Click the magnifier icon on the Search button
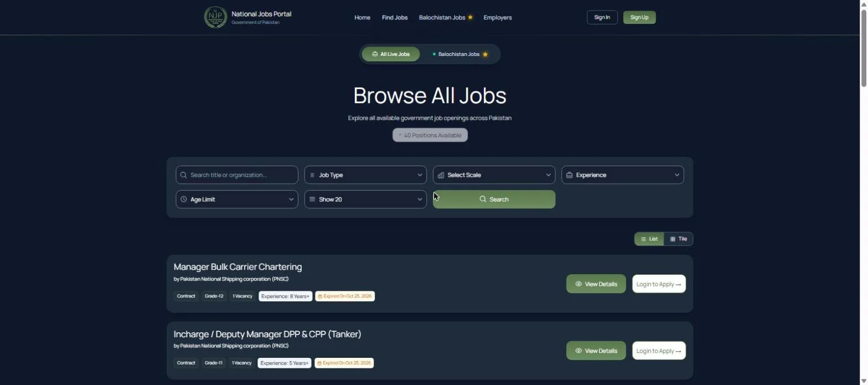Screen dimensions: 868x385 click(x=483, y=199)
